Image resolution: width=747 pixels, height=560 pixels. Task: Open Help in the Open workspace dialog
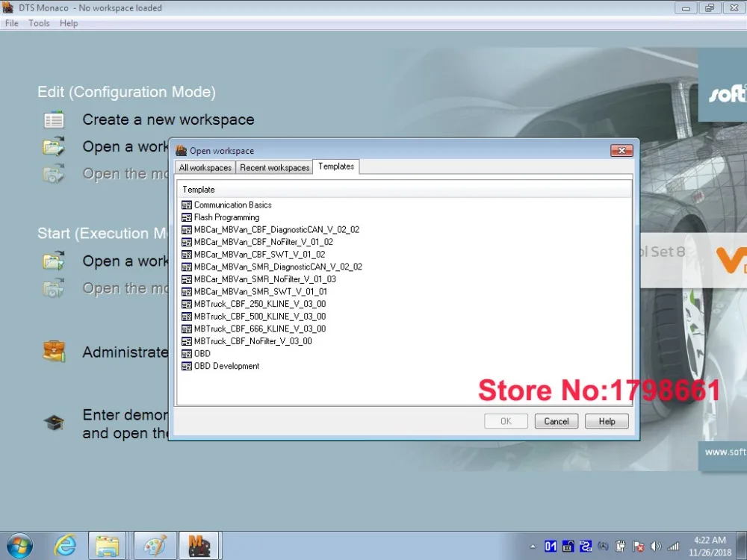pyautogui.click(x=607, y=421)
